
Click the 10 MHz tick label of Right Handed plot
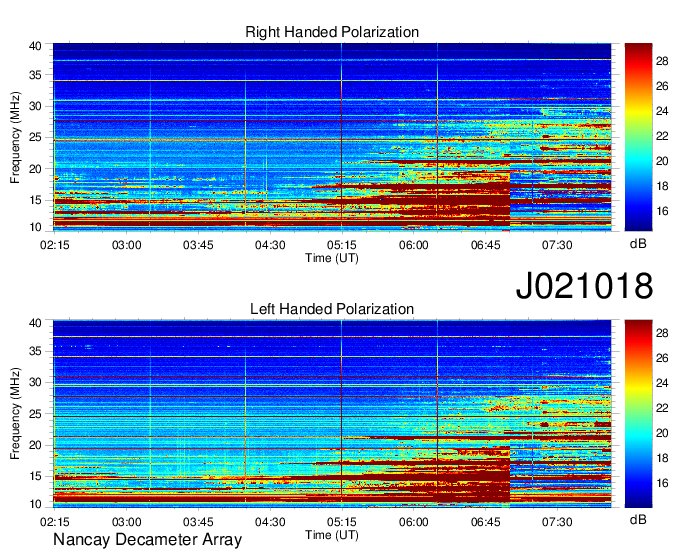click(x=35, y=227)
